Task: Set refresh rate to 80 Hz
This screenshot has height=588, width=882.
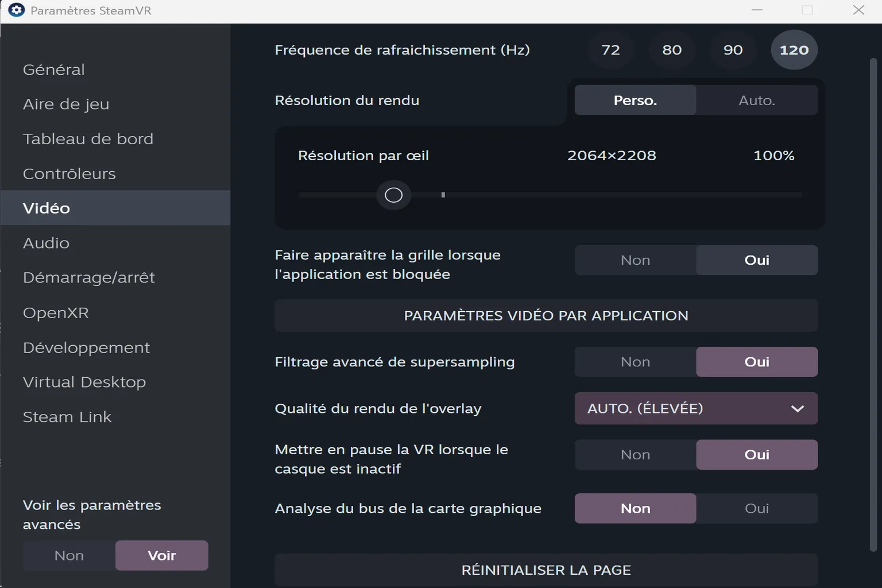Action: pyautogui.click(x=672, y=50)
